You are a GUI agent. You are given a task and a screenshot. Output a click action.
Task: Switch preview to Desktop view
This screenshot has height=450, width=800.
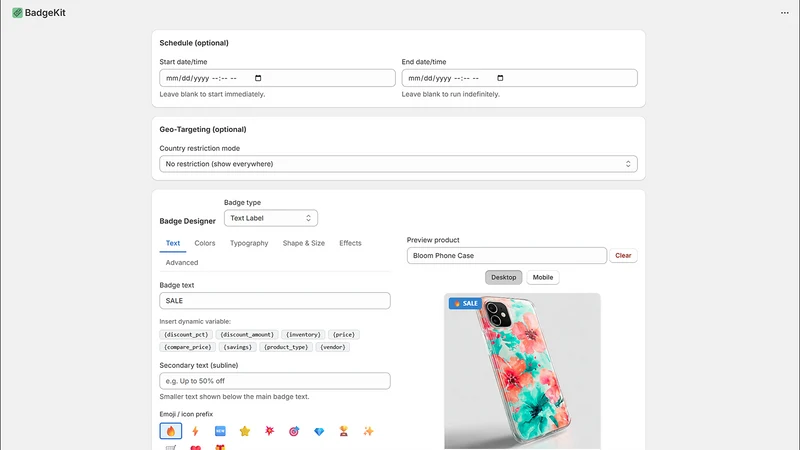pyautogui.click(x=504, y=278)
